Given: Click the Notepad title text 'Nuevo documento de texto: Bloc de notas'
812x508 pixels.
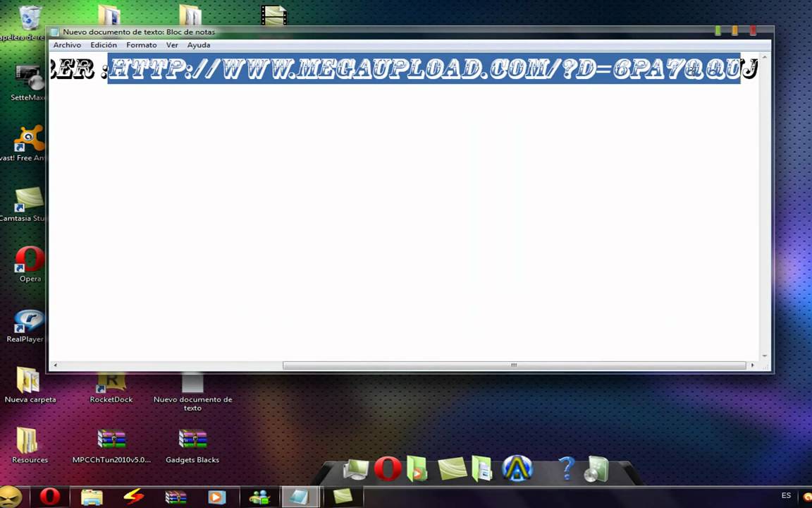Looking at the screenshot, I should 139,32.
